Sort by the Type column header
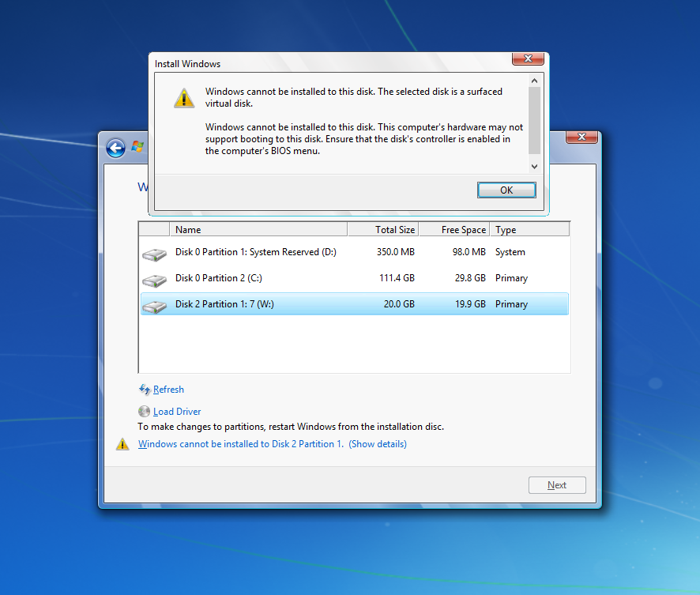This screenshot has width=700, height=595. pos(529,229)
